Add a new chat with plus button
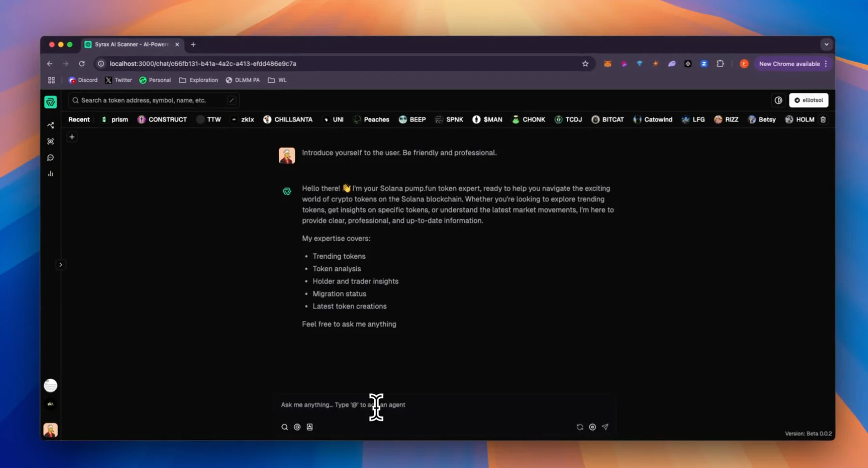Viewport: 868px width, 468px height. pyautogui.click(x=72, y=137)
